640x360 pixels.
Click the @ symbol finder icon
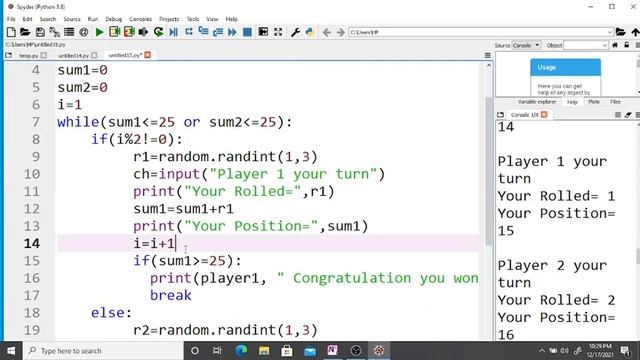(84, 32)
